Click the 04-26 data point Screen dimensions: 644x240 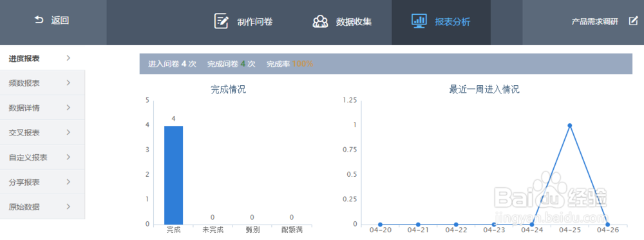(x=607, y=225)
